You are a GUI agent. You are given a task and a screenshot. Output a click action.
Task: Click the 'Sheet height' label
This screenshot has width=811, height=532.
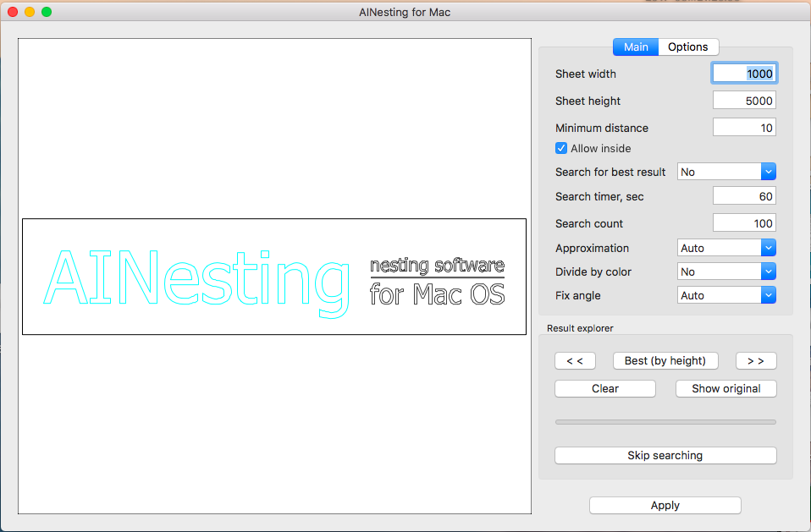pos(588,101)
